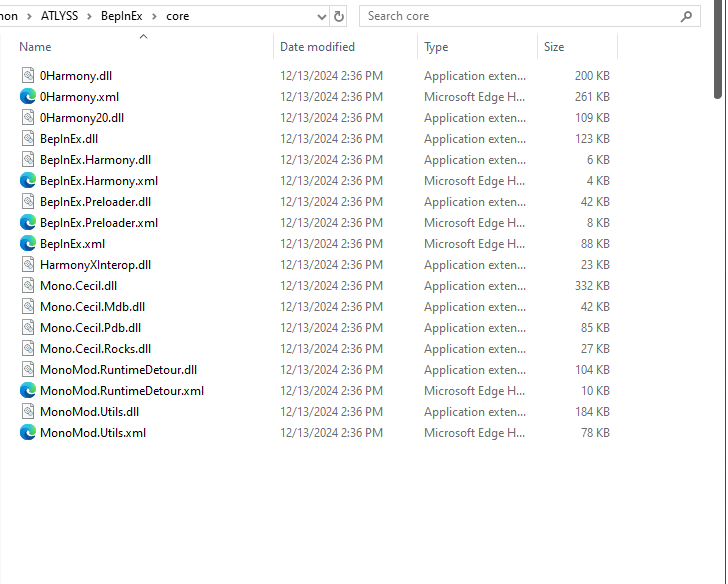Select the Mono.Cecil.Rocks.dll file name

[x=95, y=349]
